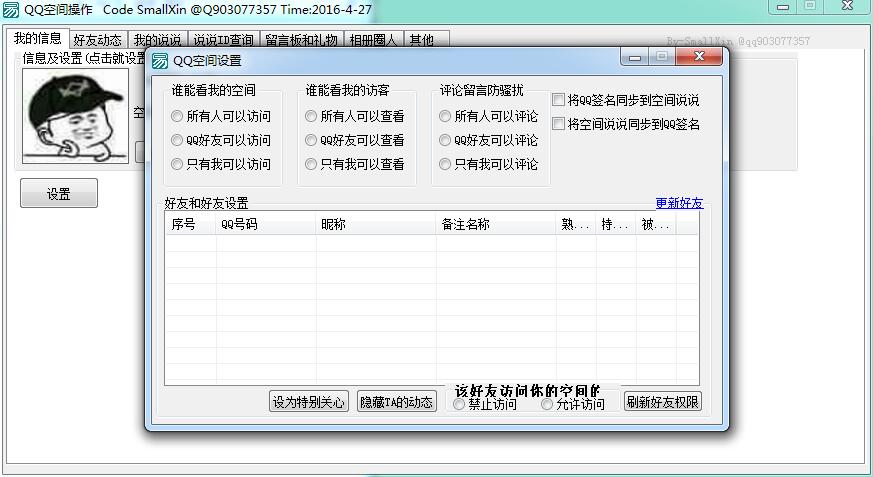Click QQ空间操作 main window title icon
This screenshot has height=477, width=873.
point(11,10)
